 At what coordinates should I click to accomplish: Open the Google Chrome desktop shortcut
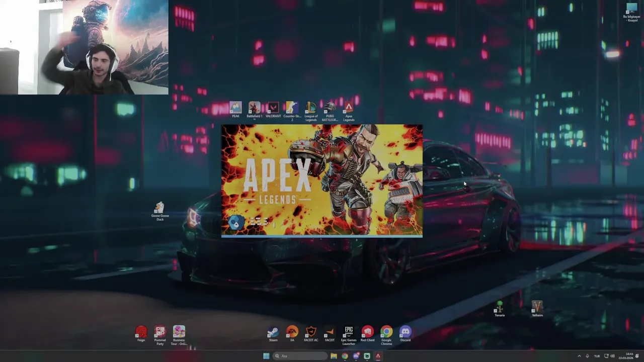click(386, 335)
